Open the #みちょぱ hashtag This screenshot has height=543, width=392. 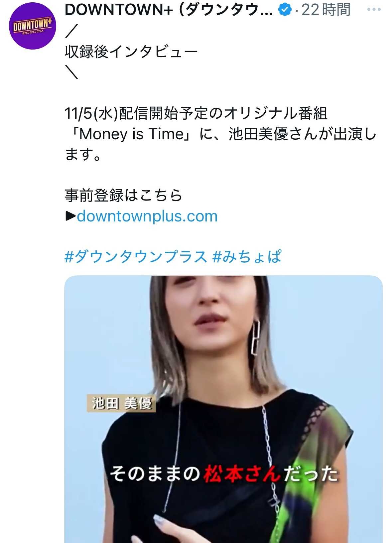[247, 257]
